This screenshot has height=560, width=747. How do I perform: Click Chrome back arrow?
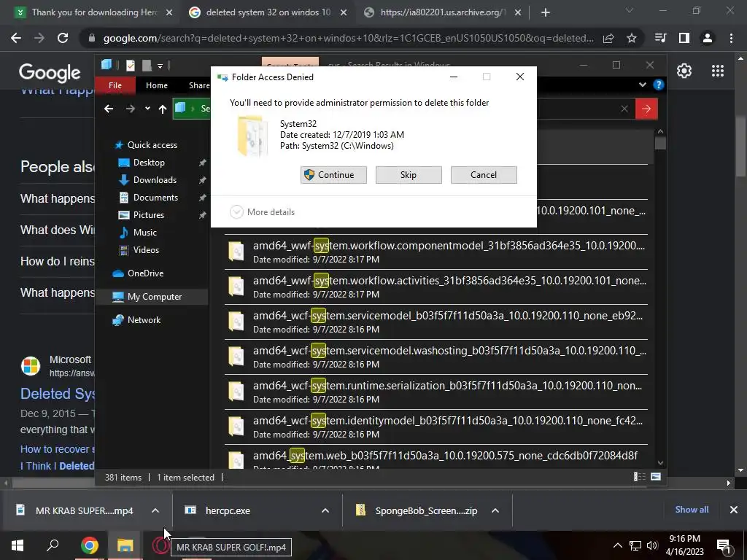point(16,38)
